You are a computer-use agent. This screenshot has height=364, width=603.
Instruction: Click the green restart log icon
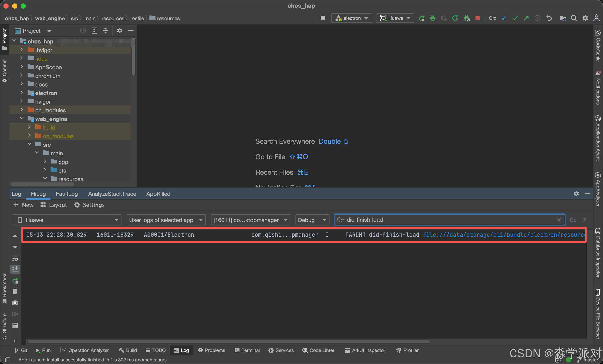tap(15, 281)
